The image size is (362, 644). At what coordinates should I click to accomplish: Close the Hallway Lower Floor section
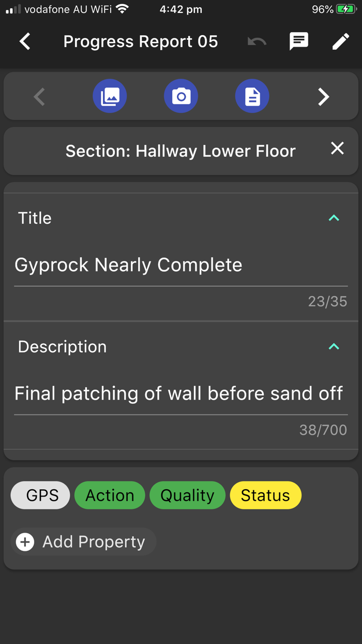pos(337,149)
